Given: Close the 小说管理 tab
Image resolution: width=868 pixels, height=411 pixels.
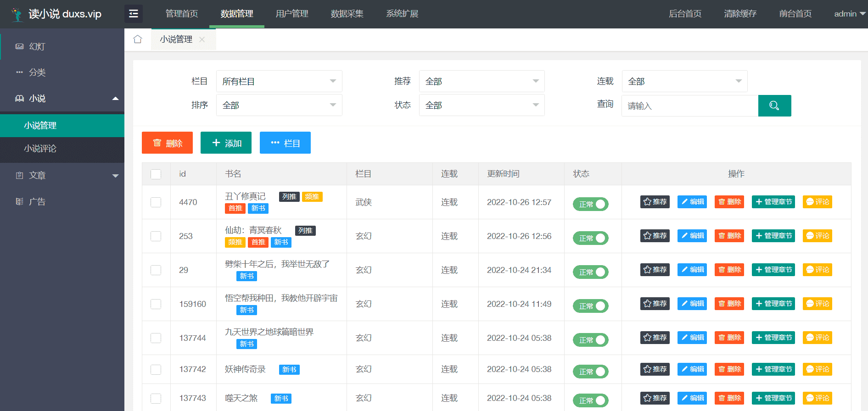Looking at the screenshot, I should tap(202, 39).
